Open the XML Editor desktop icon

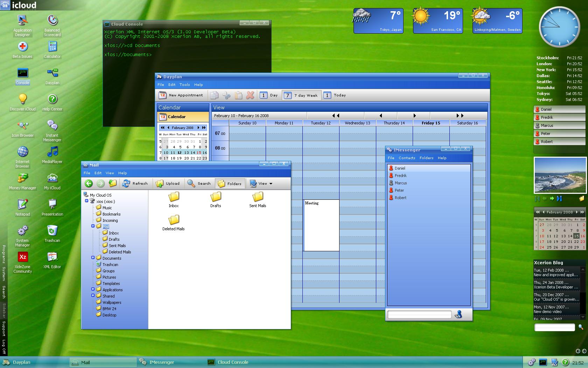(x=52, y=257)
